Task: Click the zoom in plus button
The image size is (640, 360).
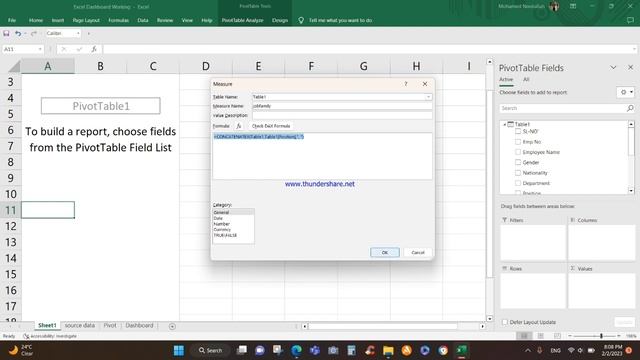Action: tap(619, 336)
